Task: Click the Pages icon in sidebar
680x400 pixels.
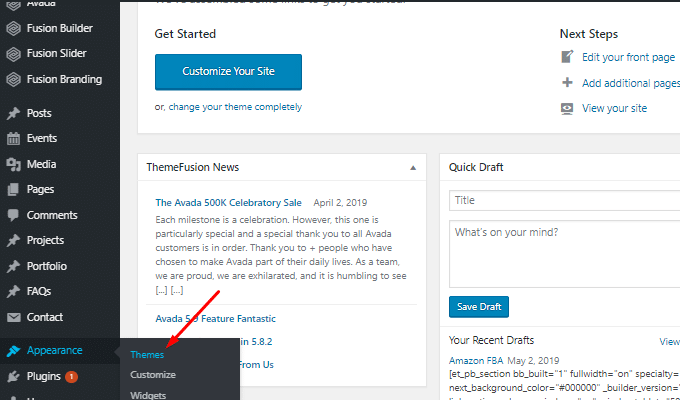Action: coord(13,189)
